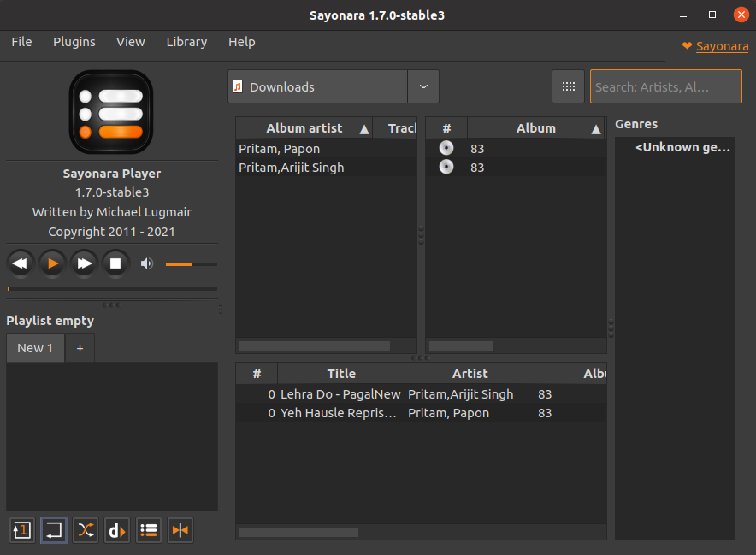Screen dimensions: 756x555
Task: Open the View menu
Action: pos(131,42)
